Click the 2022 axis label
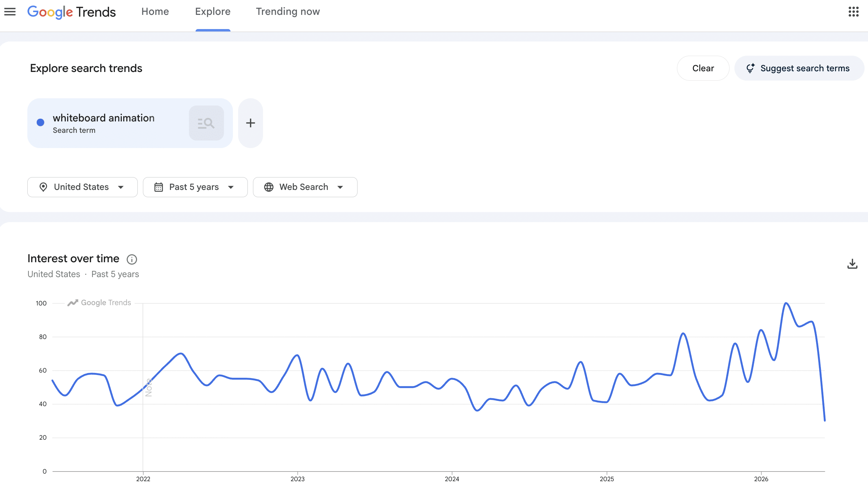 pyautogui.click(x=143, y=479)
